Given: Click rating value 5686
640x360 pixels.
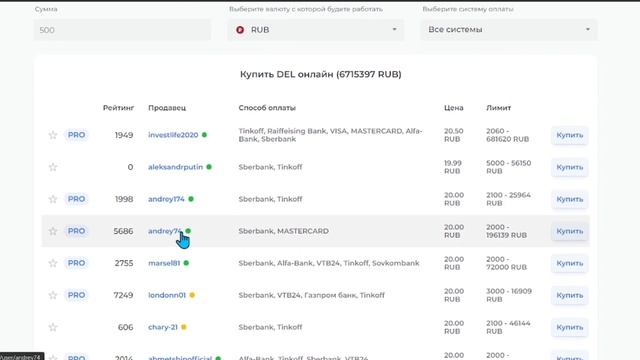Looking at the screenshot, I should click(123, 231).
